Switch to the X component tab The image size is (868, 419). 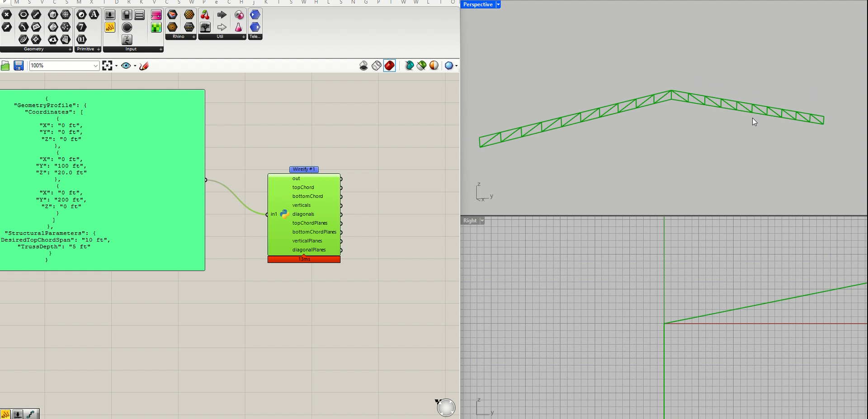91,2
